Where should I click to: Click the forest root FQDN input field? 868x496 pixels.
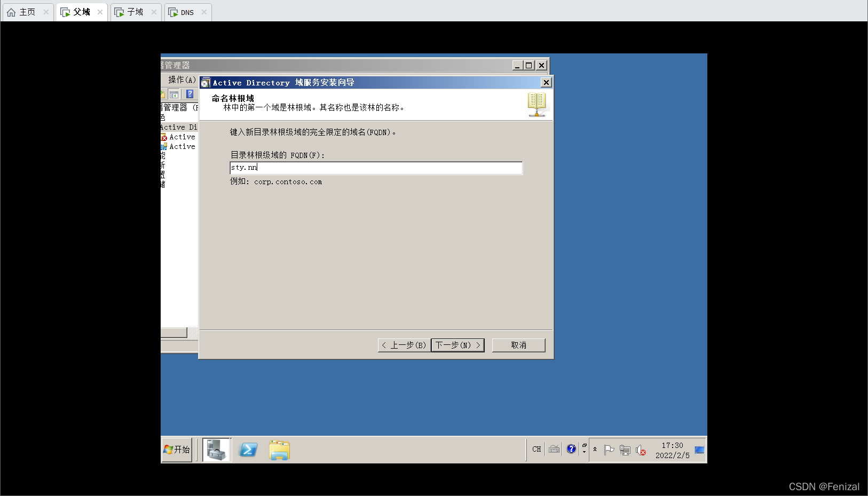376,168
